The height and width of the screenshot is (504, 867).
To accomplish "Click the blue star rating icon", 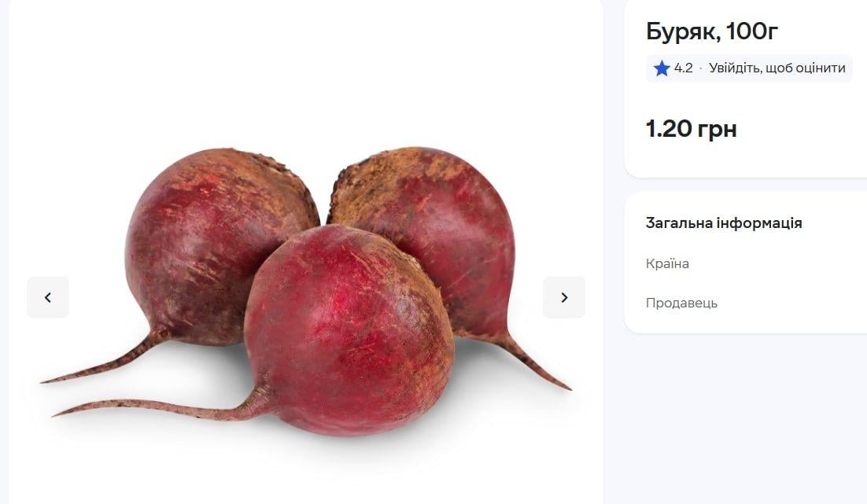I will (x=662, y=68).
